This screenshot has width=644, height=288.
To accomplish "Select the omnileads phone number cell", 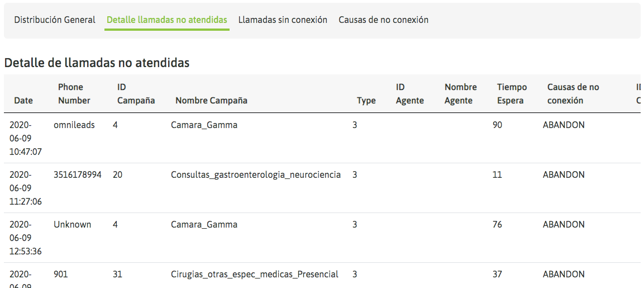I will [74, 125].
